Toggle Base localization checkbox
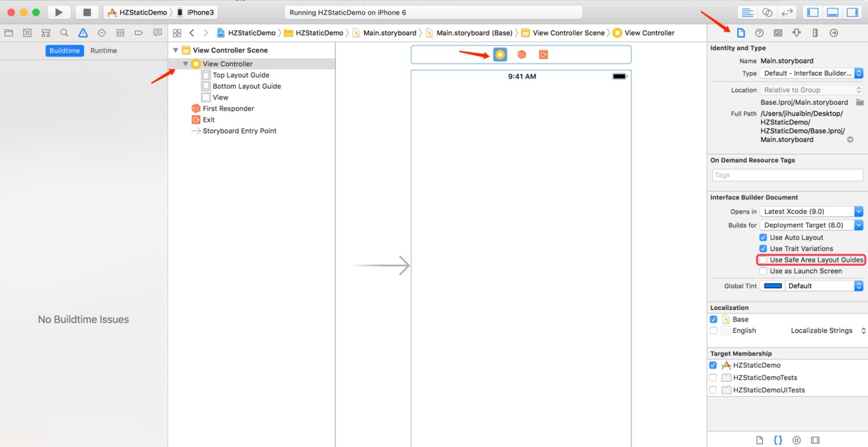Screen dimensions: 868x447 pos(713,319)
